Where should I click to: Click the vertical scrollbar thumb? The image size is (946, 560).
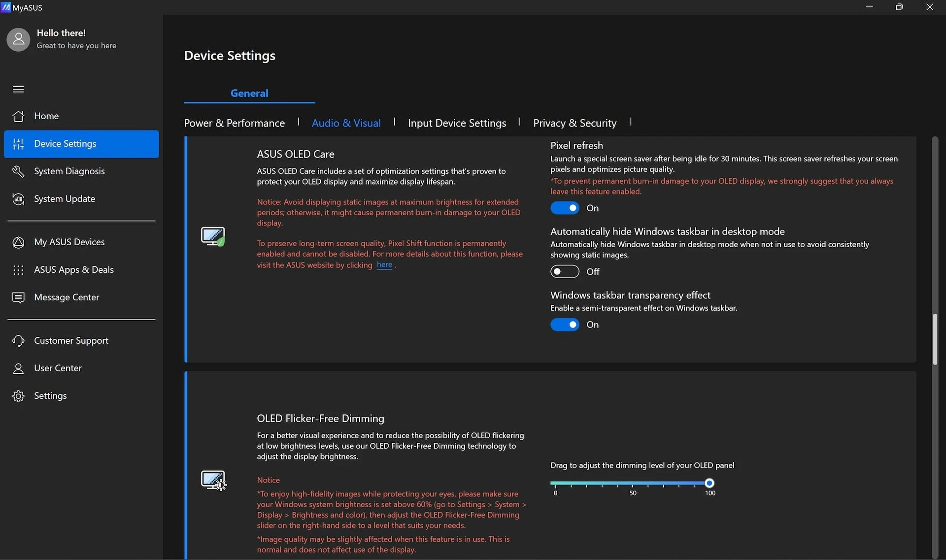935,339
